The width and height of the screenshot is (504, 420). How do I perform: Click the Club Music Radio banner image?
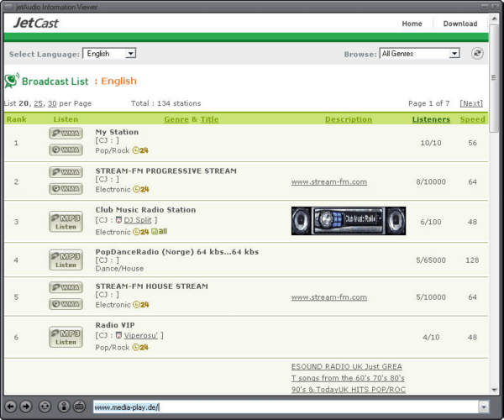(x=349, y=221)
